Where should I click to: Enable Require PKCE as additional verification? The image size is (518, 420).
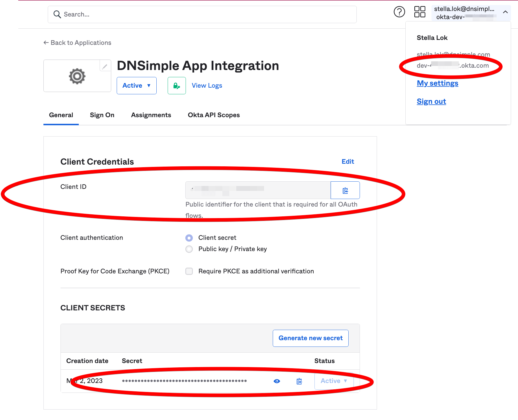[189, 271]
